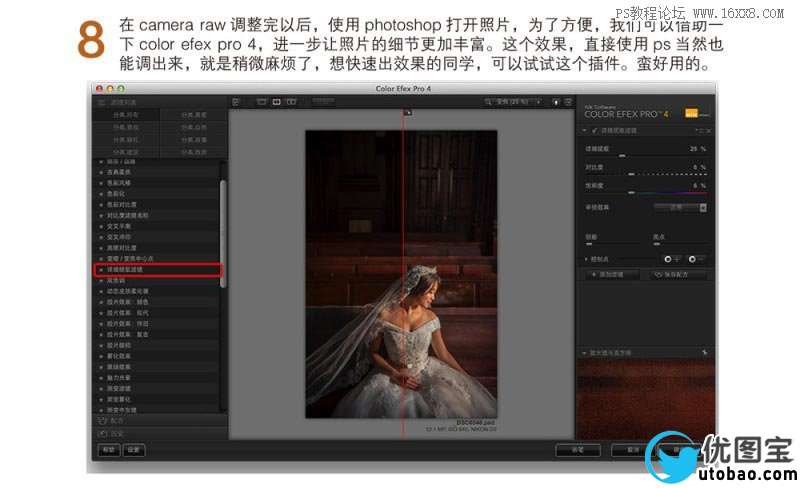Select the 胶片效果:怀旧 filter
800x488 pixels.
[128, 324]
